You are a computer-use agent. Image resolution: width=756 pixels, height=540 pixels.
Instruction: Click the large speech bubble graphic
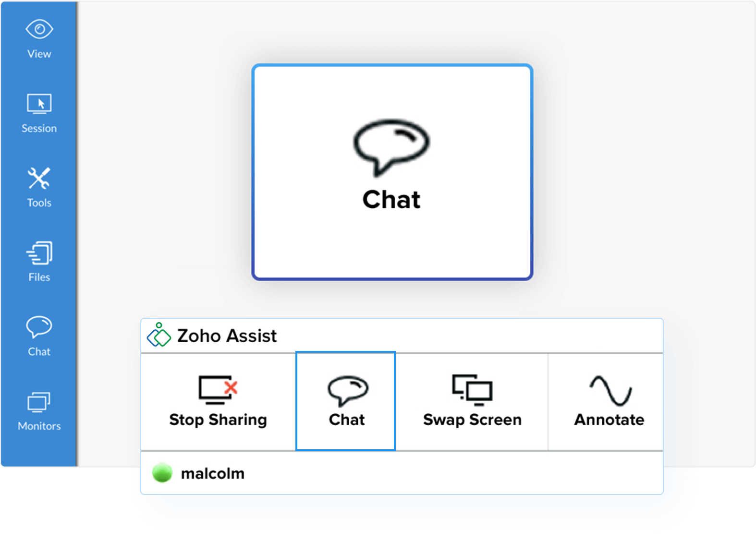coord(391,147)
